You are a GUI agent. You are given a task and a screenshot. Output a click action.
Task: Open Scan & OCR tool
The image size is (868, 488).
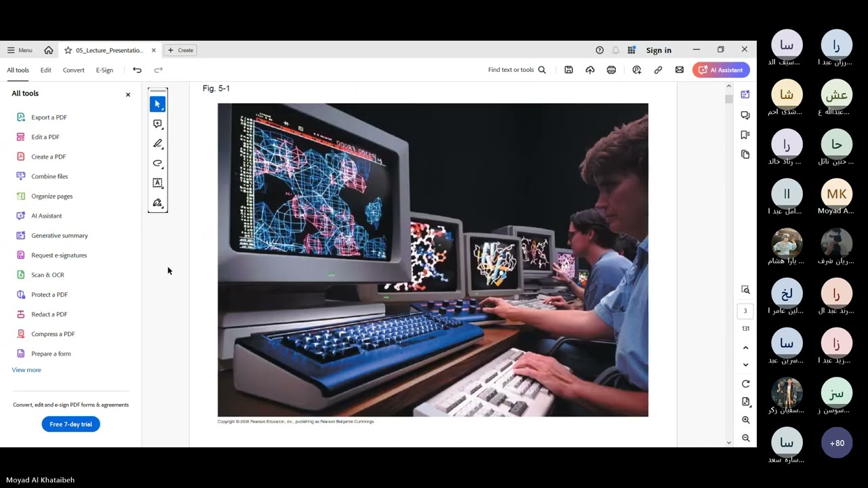click(x=47, y=275)
